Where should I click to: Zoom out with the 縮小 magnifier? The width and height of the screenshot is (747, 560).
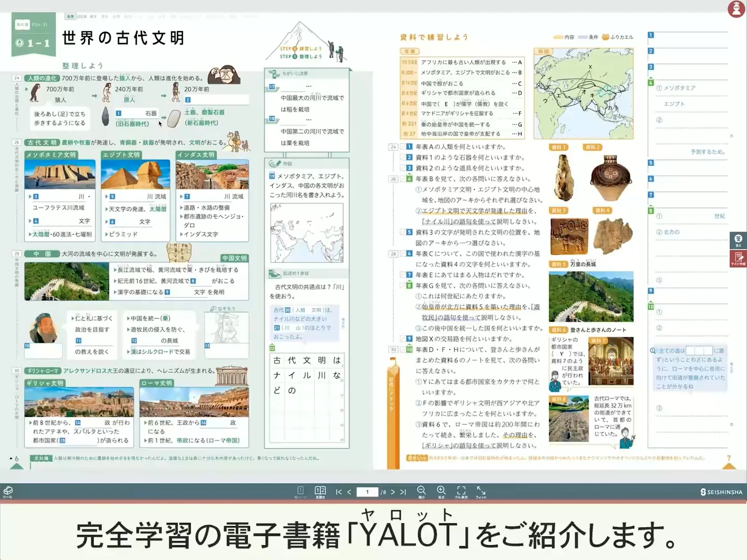pyautogui.click(x=421, y=492)
